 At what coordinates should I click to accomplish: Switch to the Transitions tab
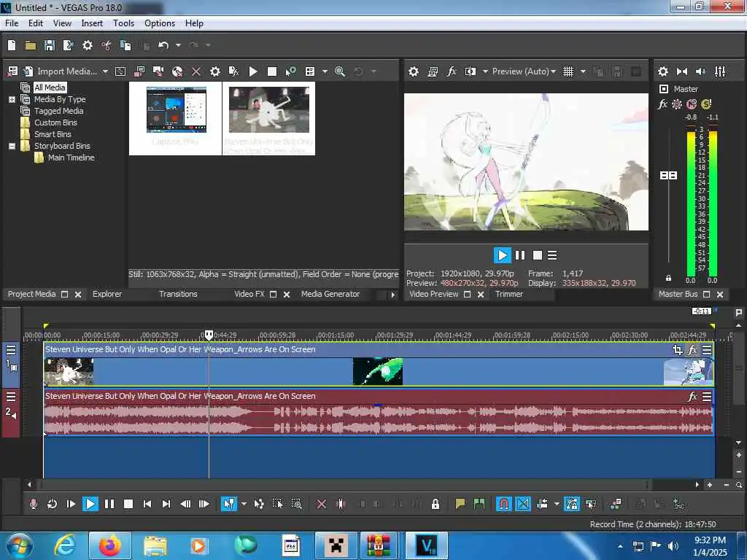[178, 295]
